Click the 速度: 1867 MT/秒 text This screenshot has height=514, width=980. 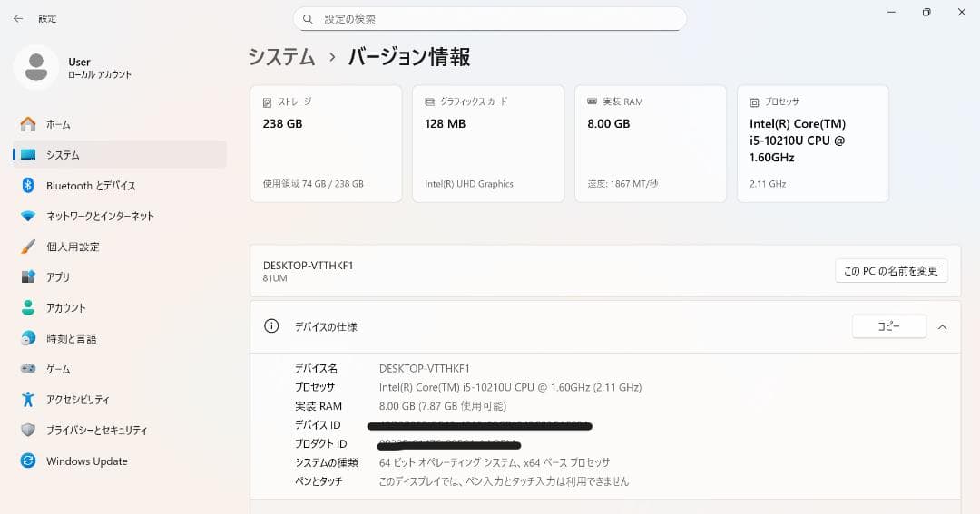pyautogui.click(x=622, y=184)
